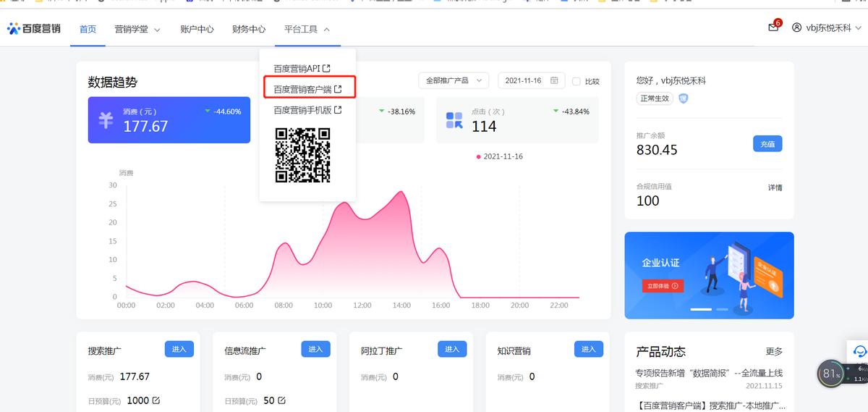Click the 百度营销 logo
The height and width of the screenshot is (412, 868).
click(x=34, y=29)
